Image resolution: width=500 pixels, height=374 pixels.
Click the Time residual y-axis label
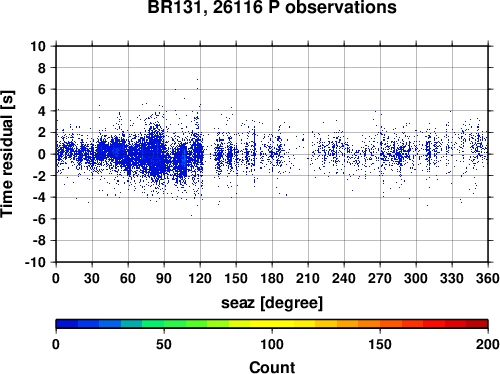tap(7, 154)
